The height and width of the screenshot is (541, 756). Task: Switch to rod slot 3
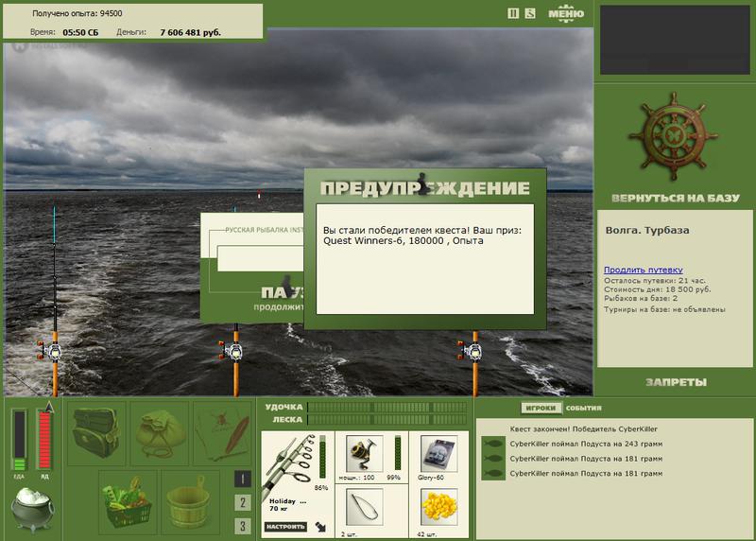[x=243, y=526]
